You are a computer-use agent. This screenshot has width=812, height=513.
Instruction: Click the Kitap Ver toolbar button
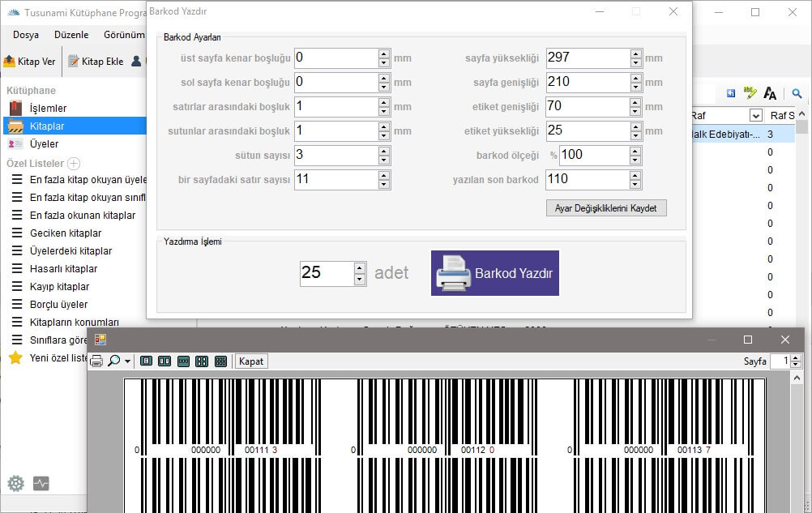tap(29, 62)
